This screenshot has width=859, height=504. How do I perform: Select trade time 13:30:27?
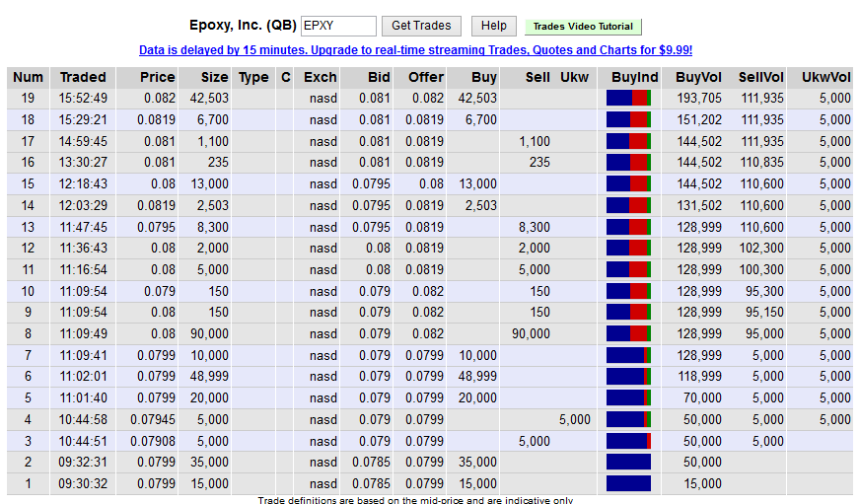(x=83, y=162)
